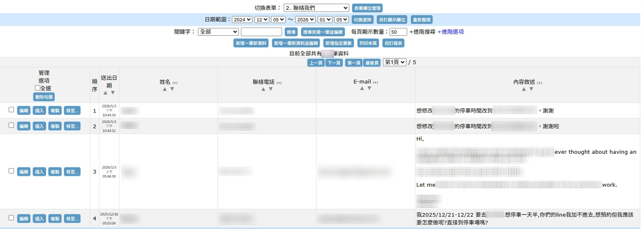
Task: Click 插入 for row 4
Action: point(39,219)
